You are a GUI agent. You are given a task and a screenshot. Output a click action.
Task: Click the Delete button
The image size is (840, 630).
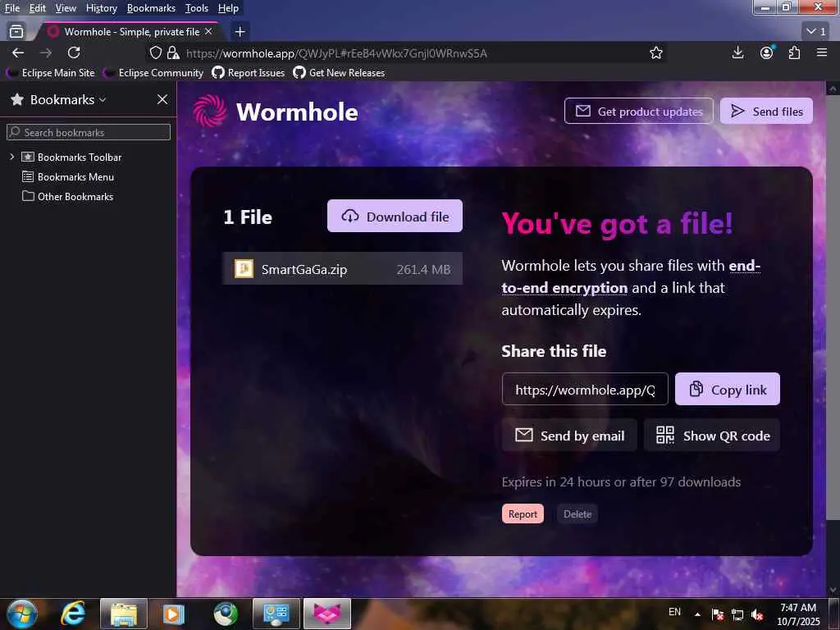pos(577,514)
